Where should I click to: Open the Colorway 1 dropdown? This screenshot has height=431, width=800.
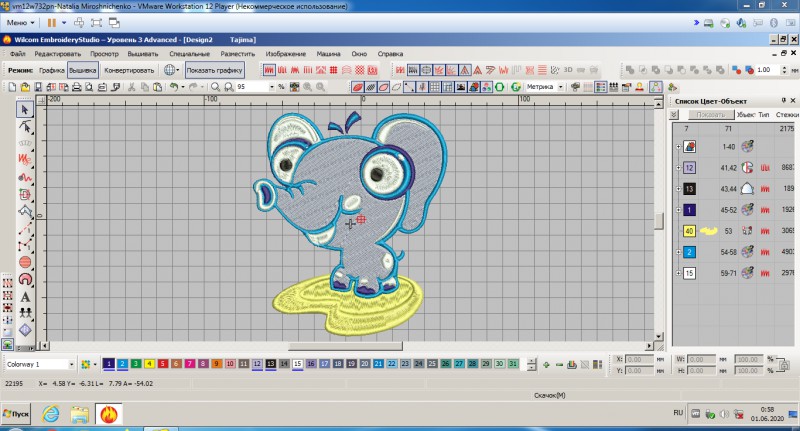coord(71,364)
